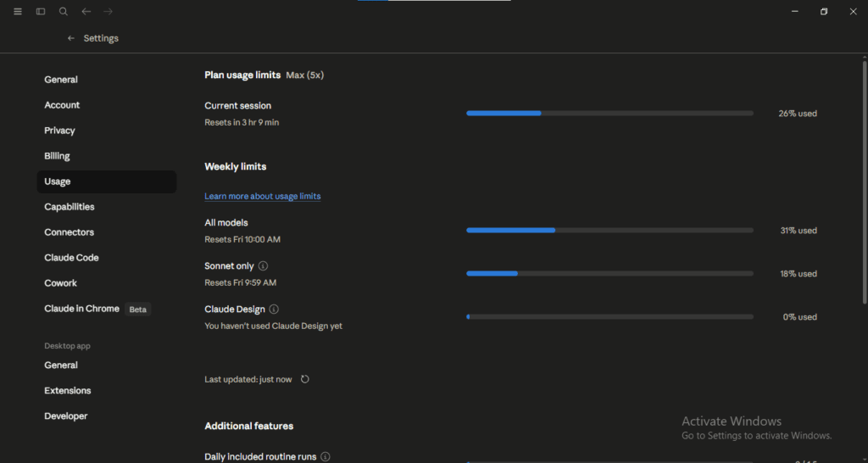Click the 0% used value
This screenshot has width=868, height=463.
pyautogui.click(x=800, y=317)
